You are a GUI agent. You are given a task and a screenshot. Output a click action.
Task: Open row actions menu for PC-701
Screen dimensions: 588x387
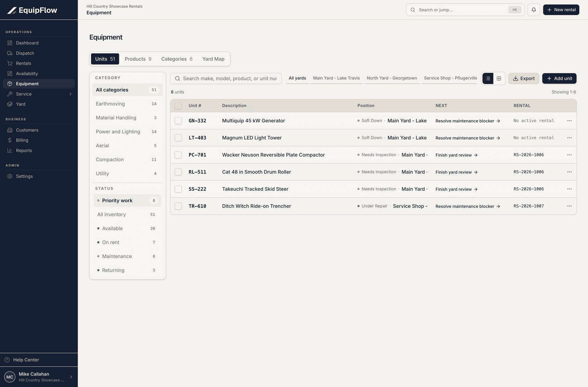pos(570,155)
